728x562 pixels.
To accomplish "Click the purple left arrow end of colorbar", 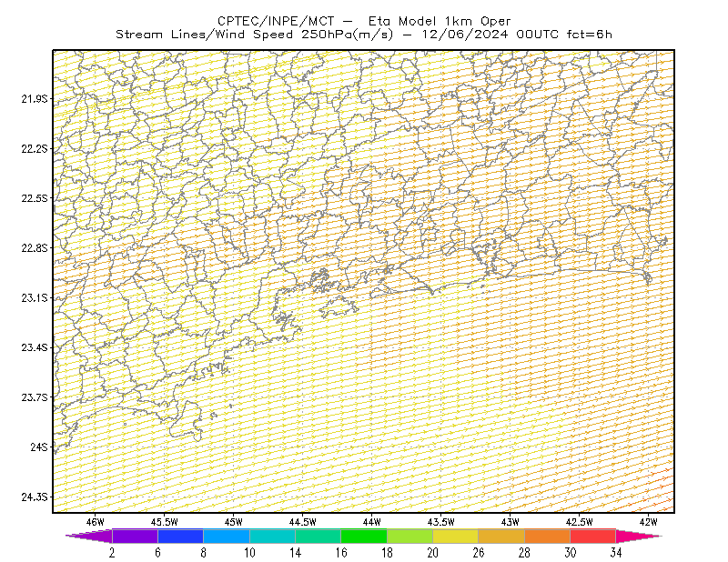I will point(88,536).
